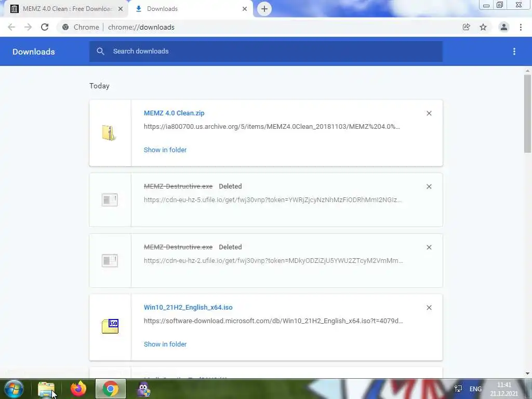Image resolution: width=532 pixels, height=399 pixels.
Task: Open Windows Explorer from the taskbar
Action: pyautogui.click(x=46, y=389)
